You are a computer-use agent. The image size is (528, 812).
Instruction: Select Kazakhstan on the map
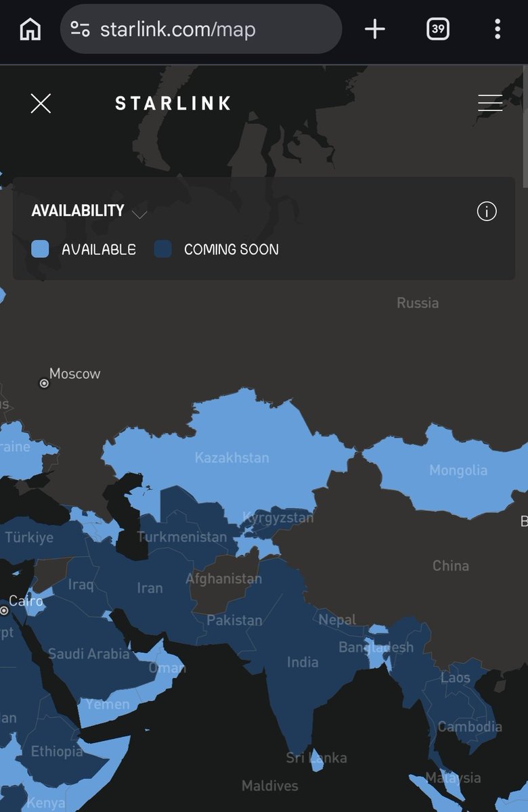pyautogui.click(x=232, y=458)
